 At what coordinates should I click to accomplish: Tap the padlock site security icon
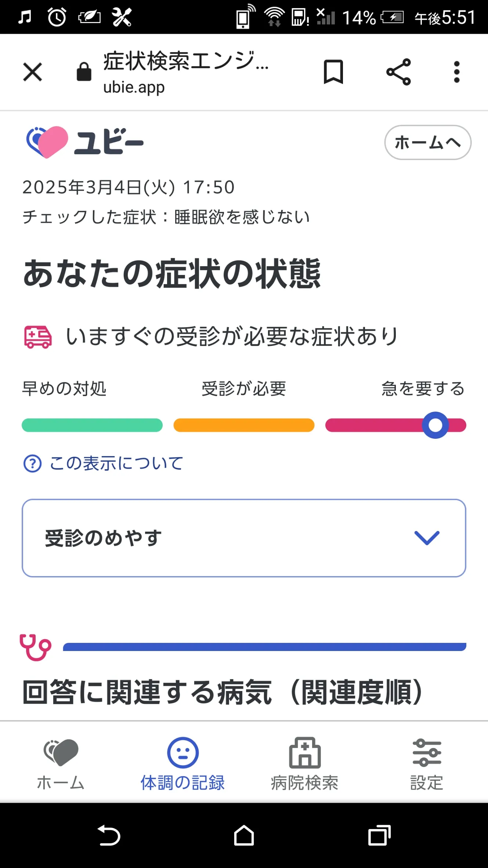(x=84, y=72)
